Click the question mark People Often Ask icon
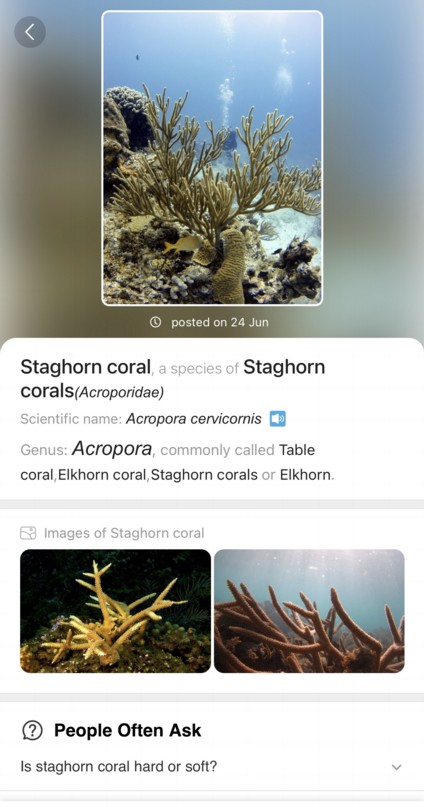The width and height of the screenshot is (424, 807). coord(32,730)
